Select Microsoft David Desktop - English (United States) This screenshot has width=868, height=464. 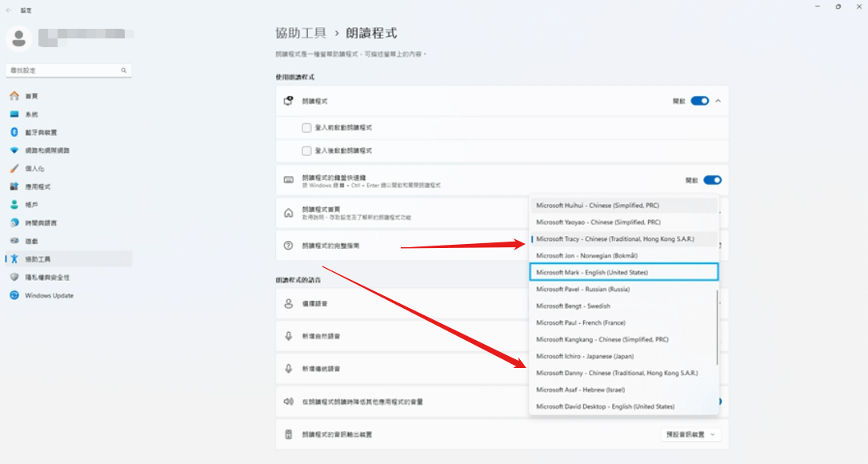click(624, 406)
